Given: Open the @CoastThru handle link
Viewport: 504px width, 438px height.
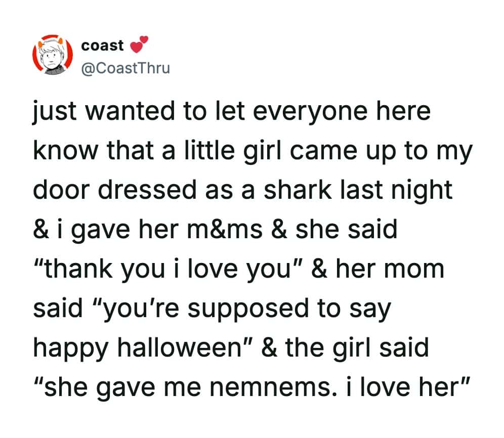Looking at the screenshot, I should 125,67.
